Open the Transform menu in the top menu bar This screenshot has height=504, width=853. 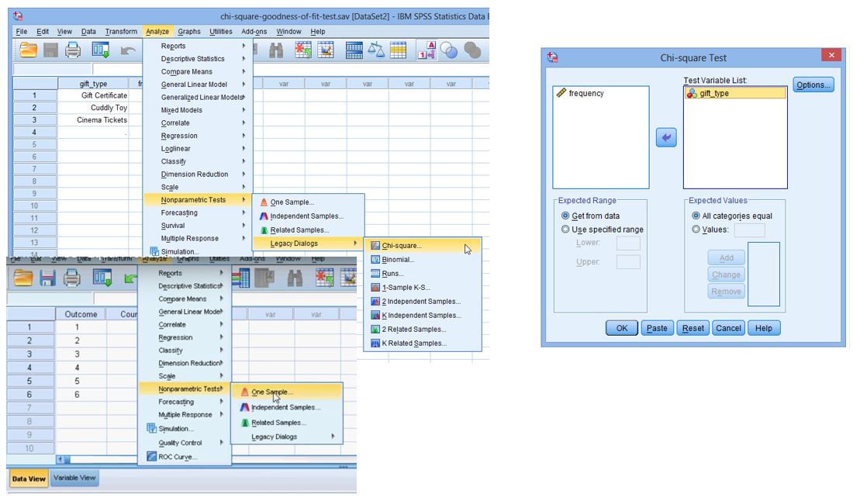click(x=121, y=32)
